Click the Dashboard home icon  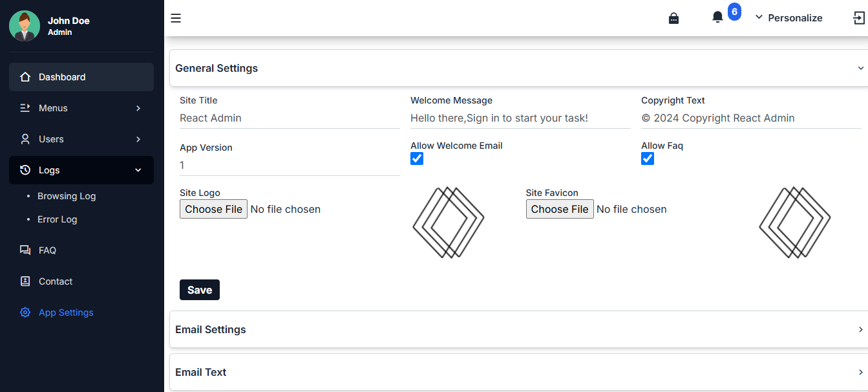pyautogui.click(x=25, y=77)
